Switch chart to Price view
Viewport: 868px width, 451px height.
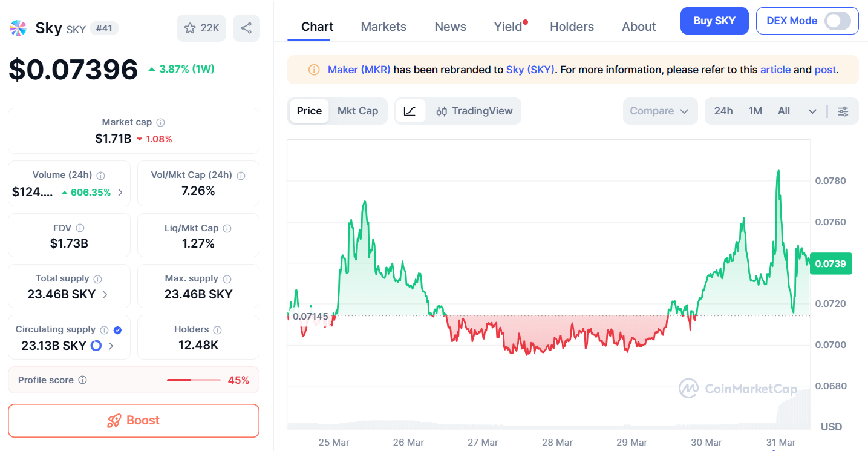pos(309,111)
